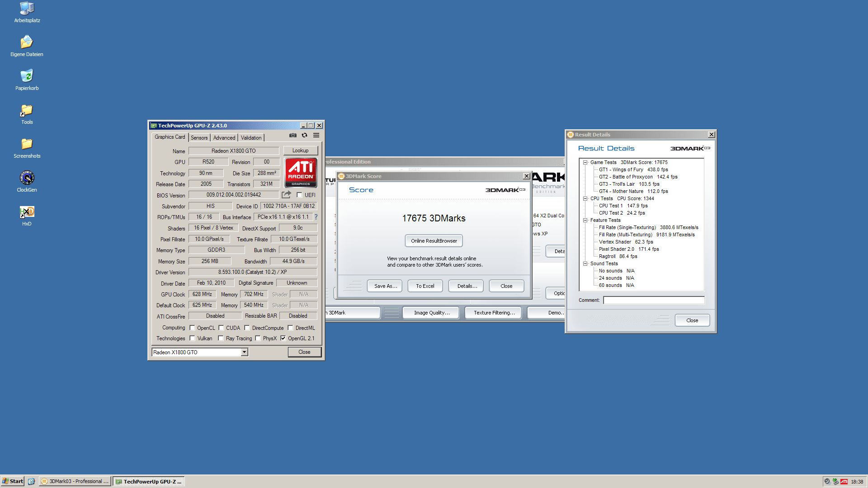Click the Bus Interface question mark help
This screenshot has height=488, width=868.
tap(316, 217)
